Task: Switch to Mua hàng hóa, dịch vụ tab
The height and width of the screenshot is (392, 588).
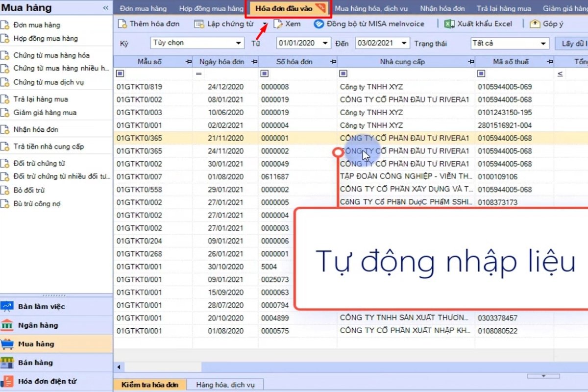Action: click(371, 8)
